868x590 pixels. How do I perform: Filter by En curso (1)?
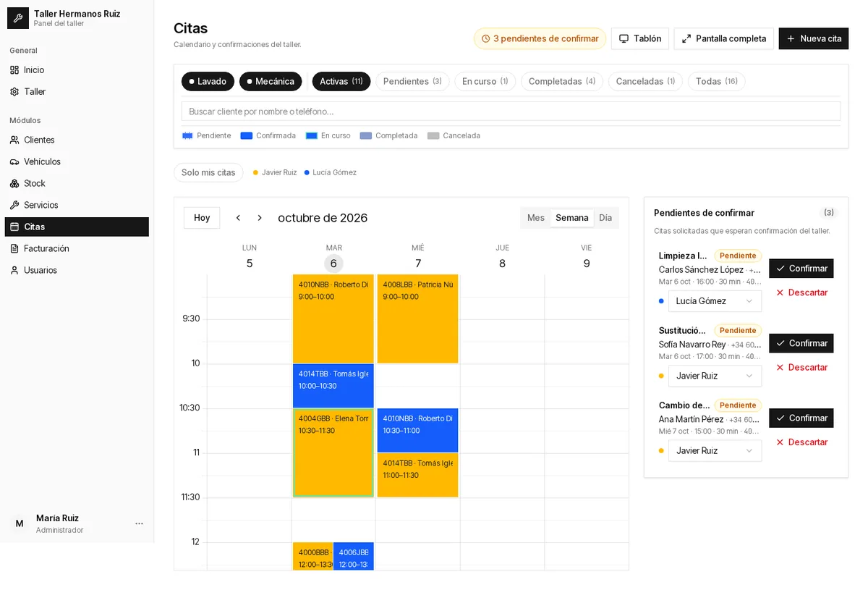point(485,81)
